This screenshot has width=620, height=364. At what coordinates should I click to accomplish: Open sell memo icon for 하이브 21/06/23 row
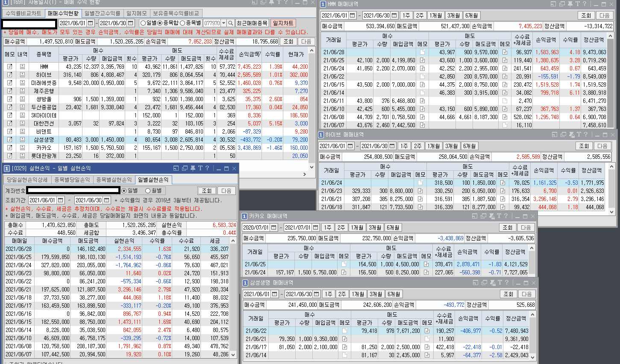pyautogui.click(x=502, y=191)
